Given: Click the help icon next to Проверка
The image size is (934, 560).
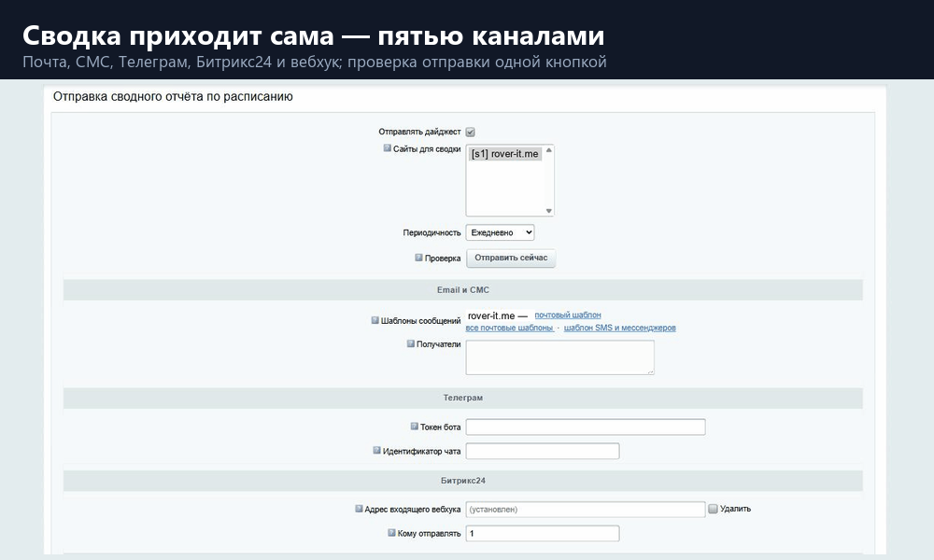Looking at the screenshot, I should tap(418, 257).
